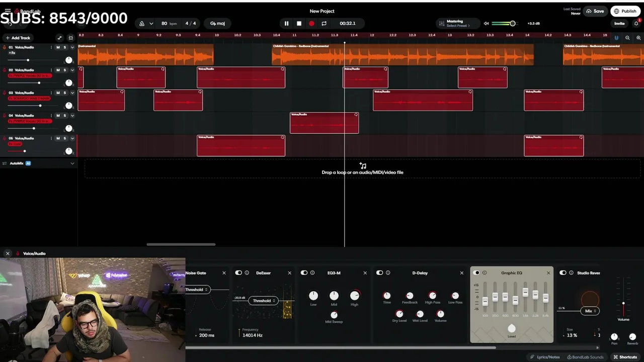Solo track 05 Voice/Audio
644x362 pixels.
coord(64,138)
